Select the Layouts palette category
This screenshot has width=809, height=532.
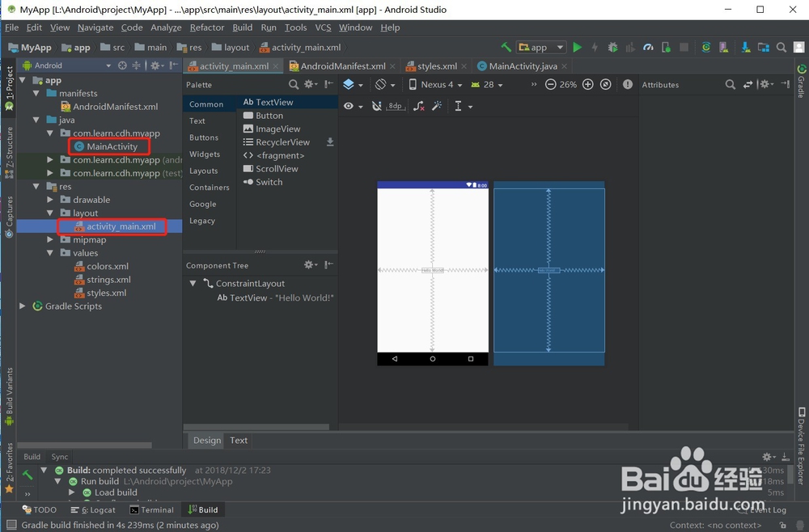(203, 171)
